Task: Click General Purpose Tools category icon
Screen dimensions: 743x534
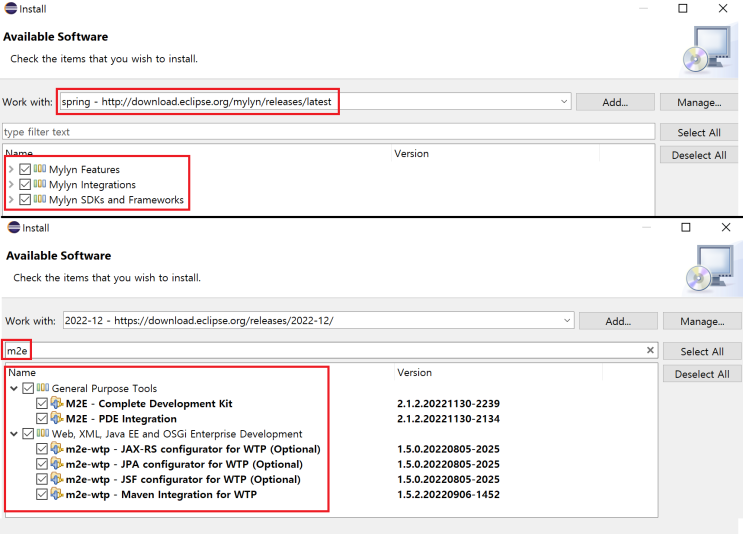Action: [43, 387]
